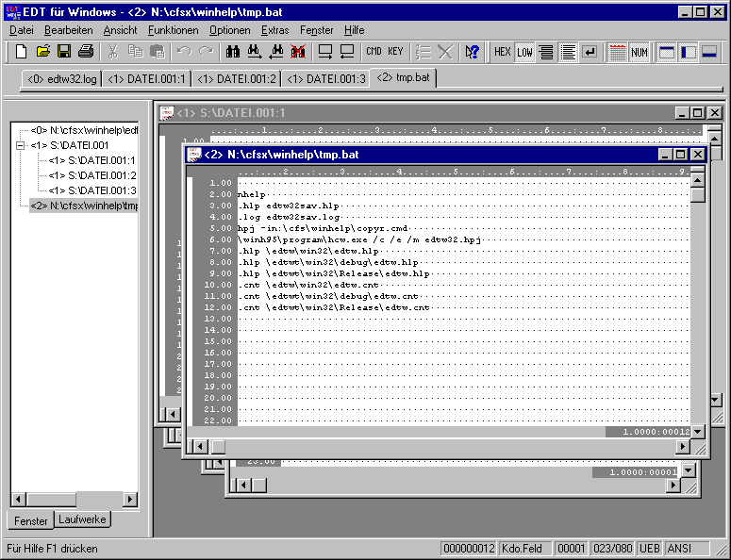Toggle the LOW lowercase mode button

tap(524, 52)
